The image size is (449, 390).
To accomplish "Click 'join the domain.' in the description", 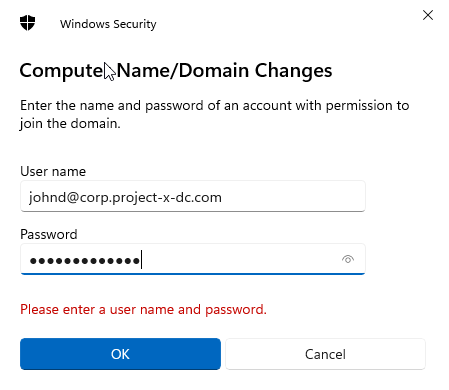I will click(70, 124).
